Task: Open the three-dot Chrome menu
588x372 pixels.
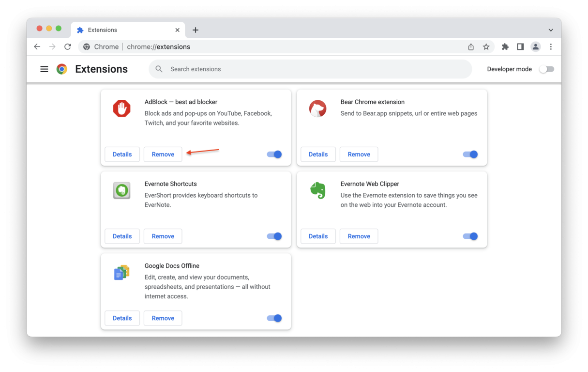Action: point(551,46)
